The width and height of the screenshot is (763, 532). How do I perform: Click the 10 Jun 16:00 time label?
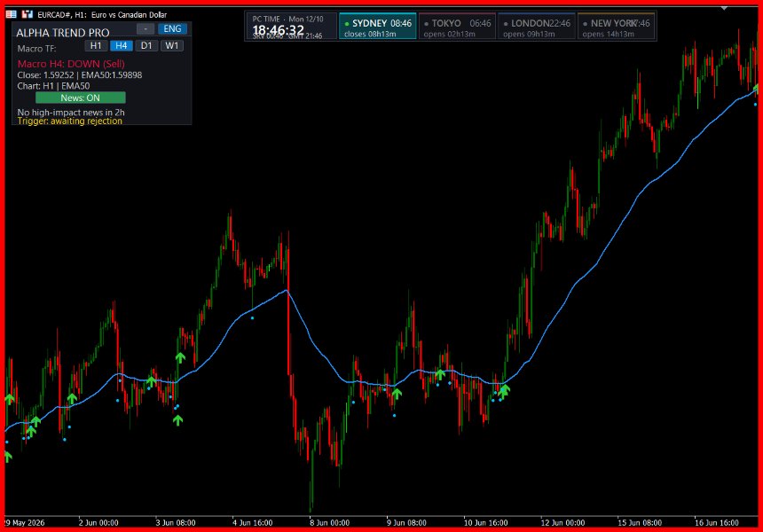485,523
